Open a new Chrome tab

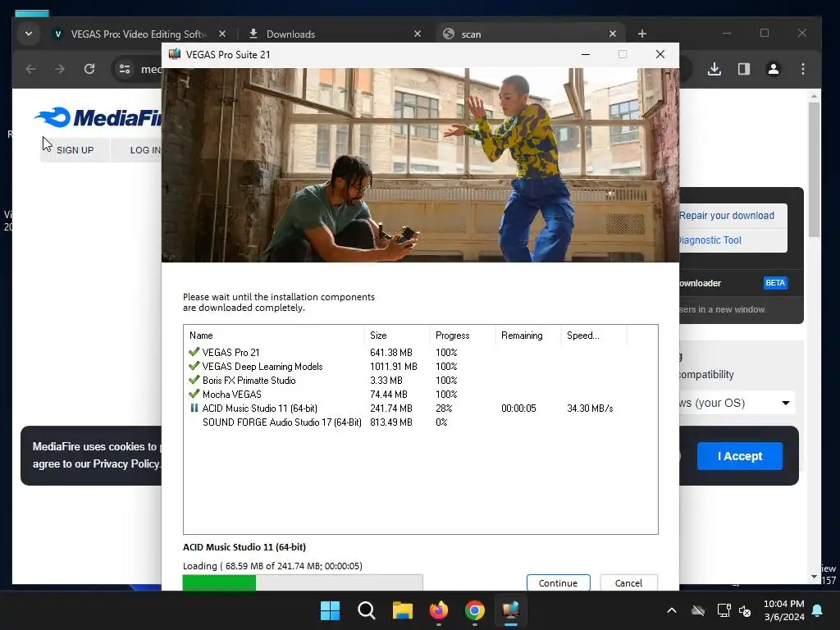click(x=641, y=34)
